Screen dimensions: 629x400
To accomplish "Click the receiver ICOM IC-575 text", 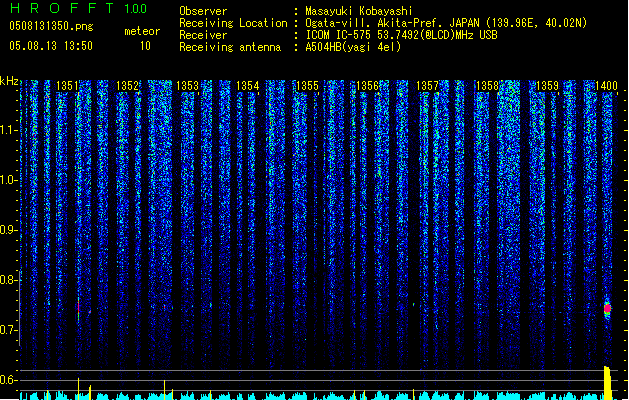I will [x=401, y=35].
